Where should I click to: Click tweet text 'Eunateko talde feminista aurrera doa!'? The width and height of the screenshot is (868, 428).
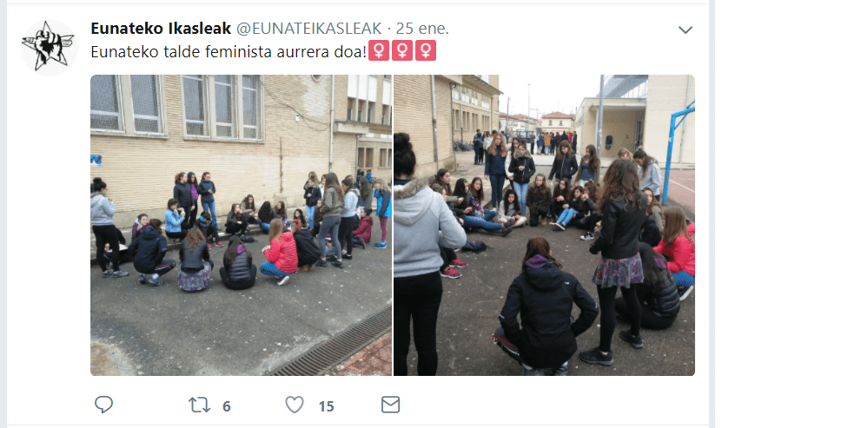point(229,51)
